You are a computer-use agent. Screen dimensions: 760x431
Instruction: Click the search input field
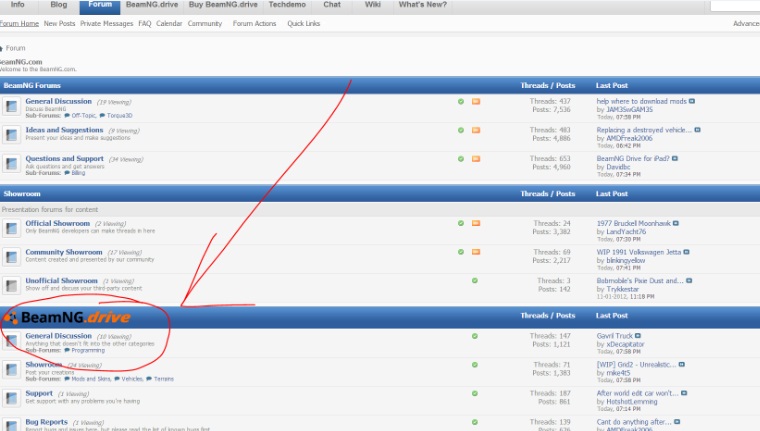tap(735, 5)
